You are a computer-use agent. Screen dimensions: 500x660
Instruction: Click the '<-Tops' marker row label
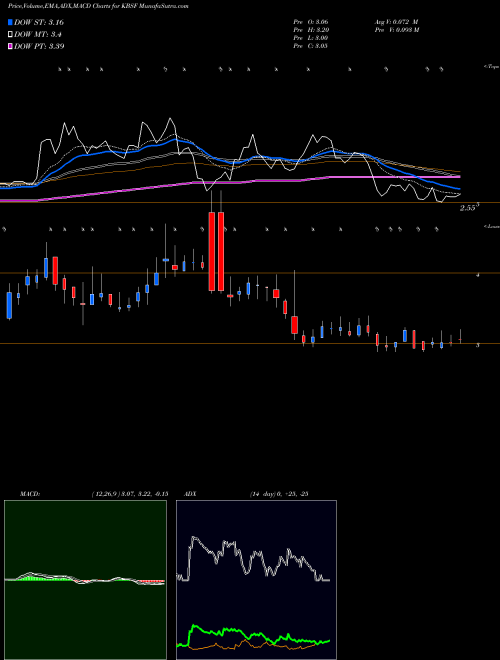point(491,67)
